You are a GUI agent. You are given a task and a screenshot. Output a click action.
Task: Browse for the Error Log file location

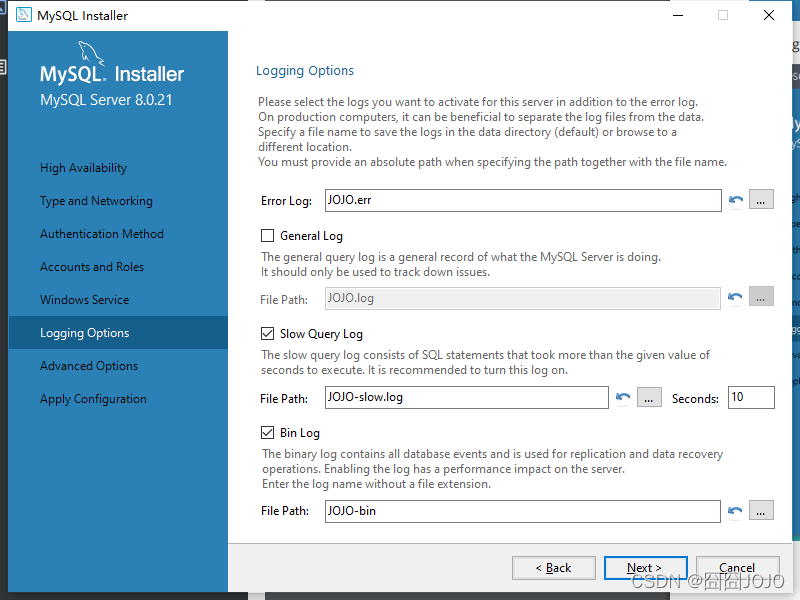pos(761,199)
